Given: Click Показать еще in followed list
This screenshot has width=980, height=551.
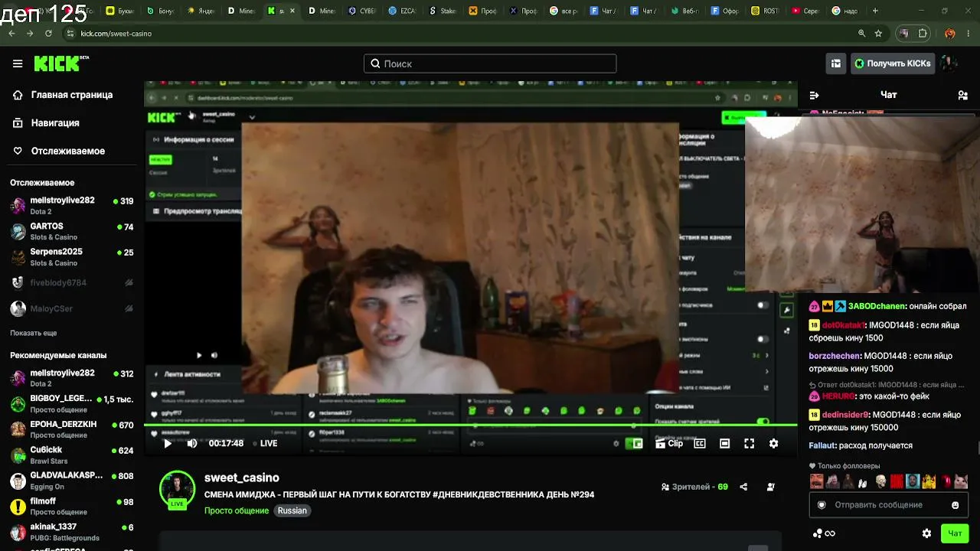Looking at the screenshot, I should point(34,334).
